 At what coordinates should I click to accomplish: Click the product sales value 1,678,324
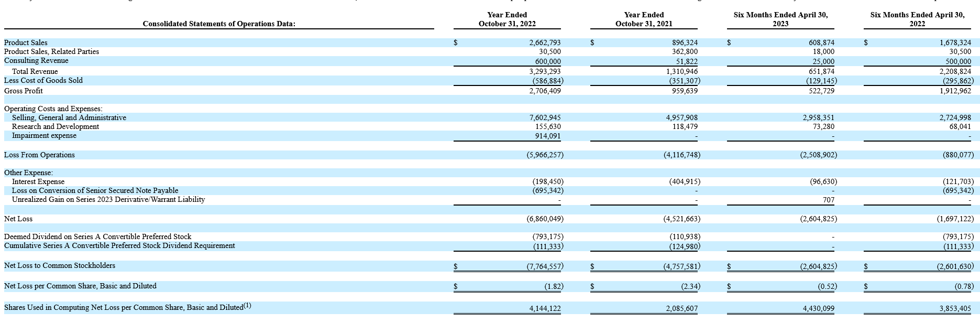coord(955,42)
